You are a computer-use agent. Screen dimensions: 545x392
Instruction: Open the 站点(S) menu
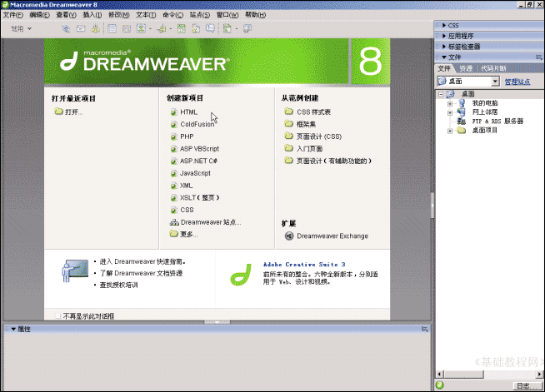click(200, 15)
